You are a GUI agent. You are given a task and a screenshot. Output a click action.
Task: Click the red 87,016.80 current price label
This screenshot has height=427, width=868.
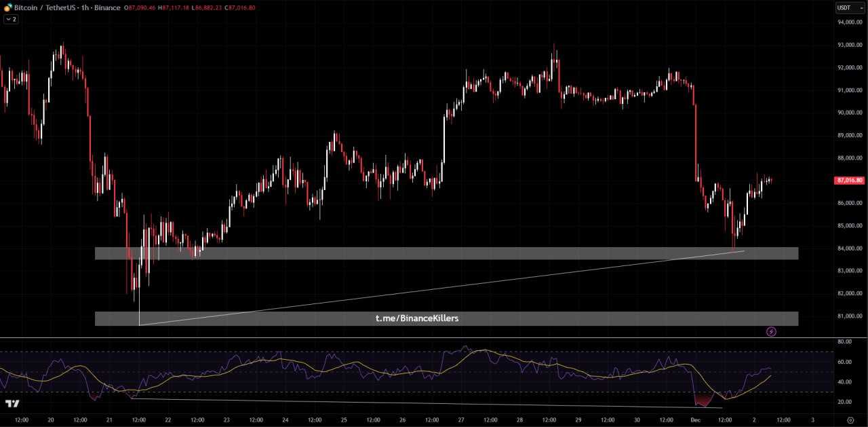(x=850, y=181)
